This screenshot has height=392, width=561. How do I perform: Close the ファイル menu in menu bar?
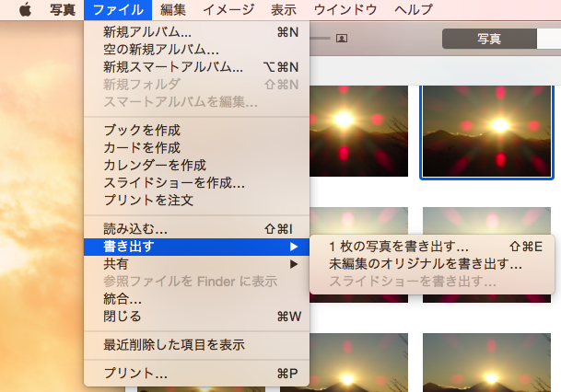point(118,9)
